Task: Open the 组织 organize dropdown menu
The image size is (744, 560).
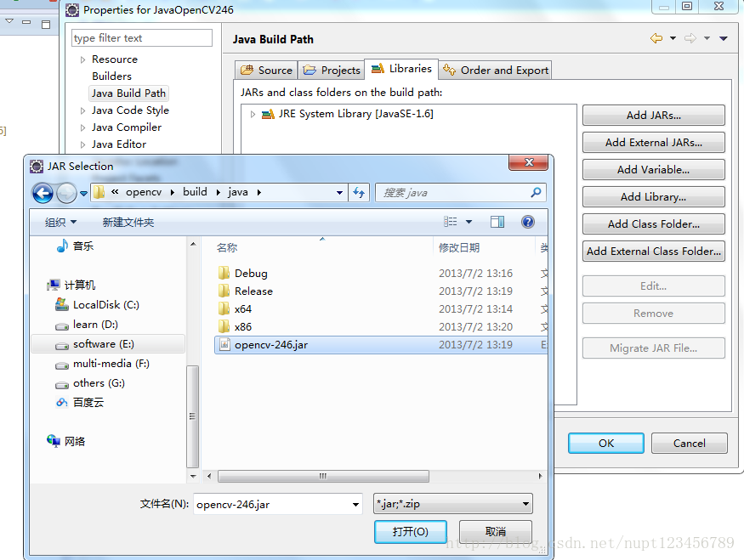Action: pyautogui.click(x=60, y=223)
